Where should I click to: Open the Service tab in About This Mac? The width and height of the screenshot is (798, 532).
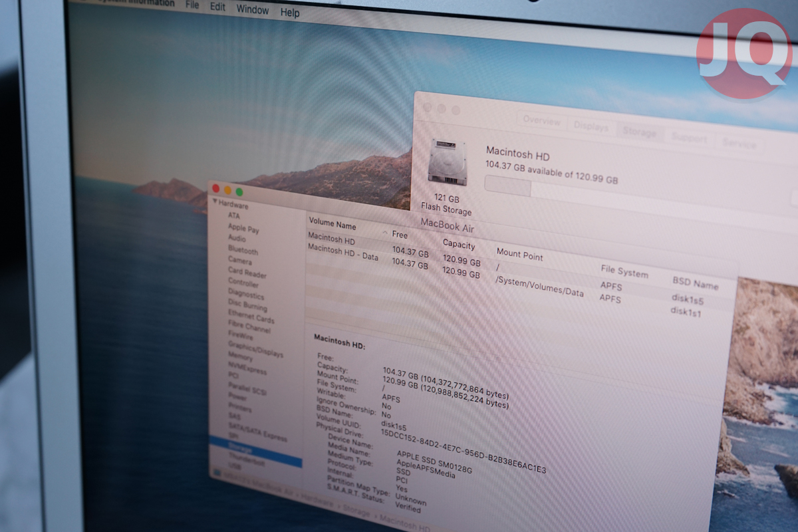739,144
